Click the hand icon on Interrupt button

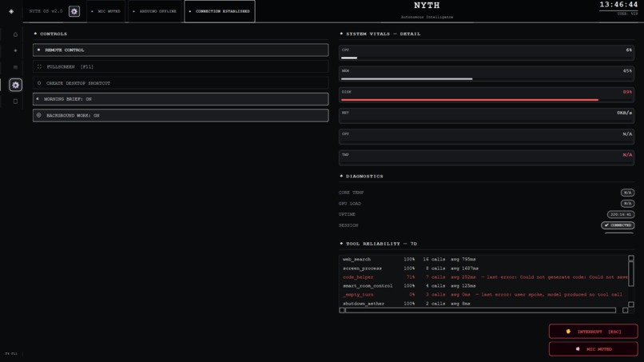(568, 332)
